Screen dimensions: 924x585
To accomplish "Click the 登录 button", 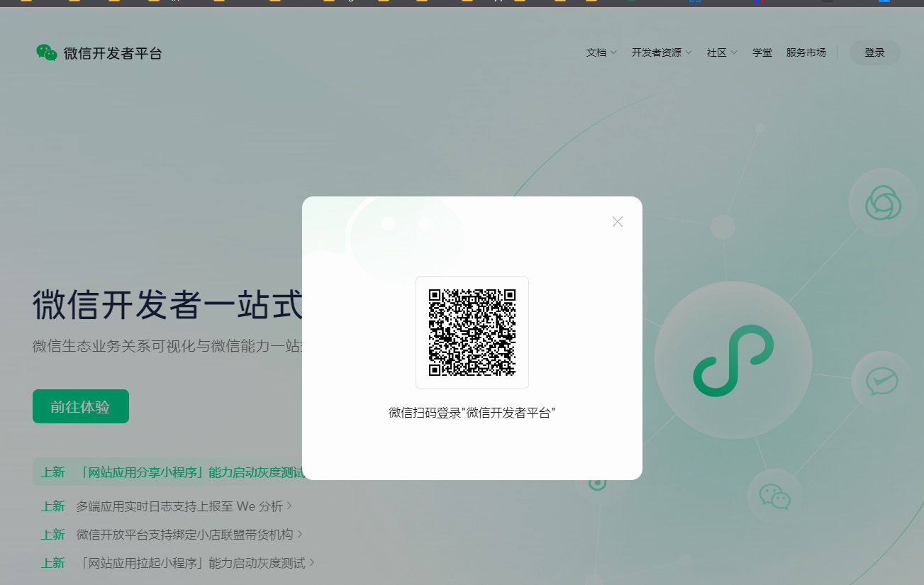I will click(874, 52).
